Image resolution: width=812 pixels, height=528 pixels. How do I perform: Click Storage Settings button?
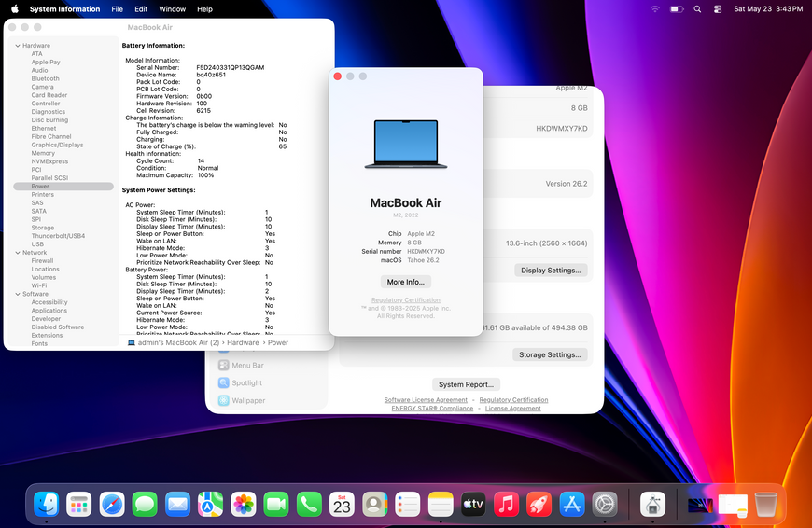click(x=550, y=354)
